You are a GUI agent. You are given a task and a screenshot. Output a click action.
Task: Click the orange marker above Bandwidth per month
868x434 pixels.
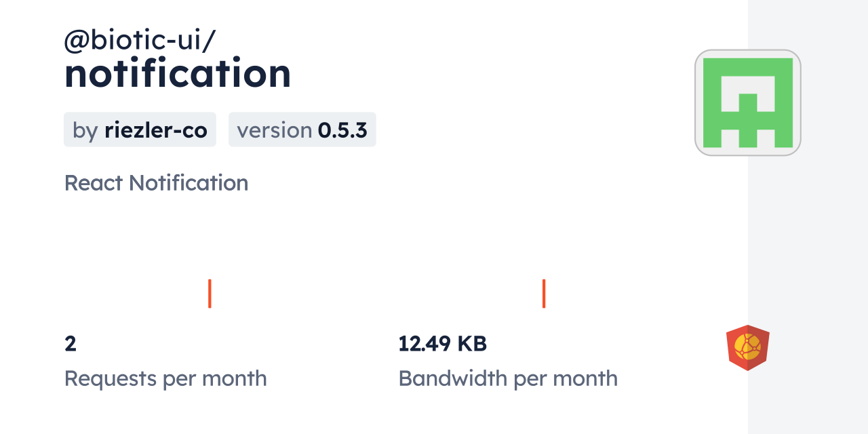pos(544,294)
